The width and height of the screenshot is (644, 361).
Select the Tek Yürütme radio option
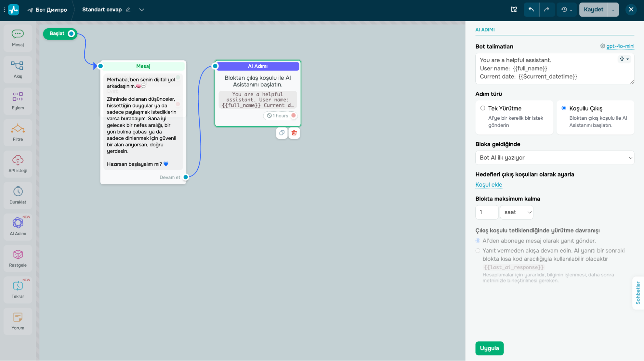point(483,108)
